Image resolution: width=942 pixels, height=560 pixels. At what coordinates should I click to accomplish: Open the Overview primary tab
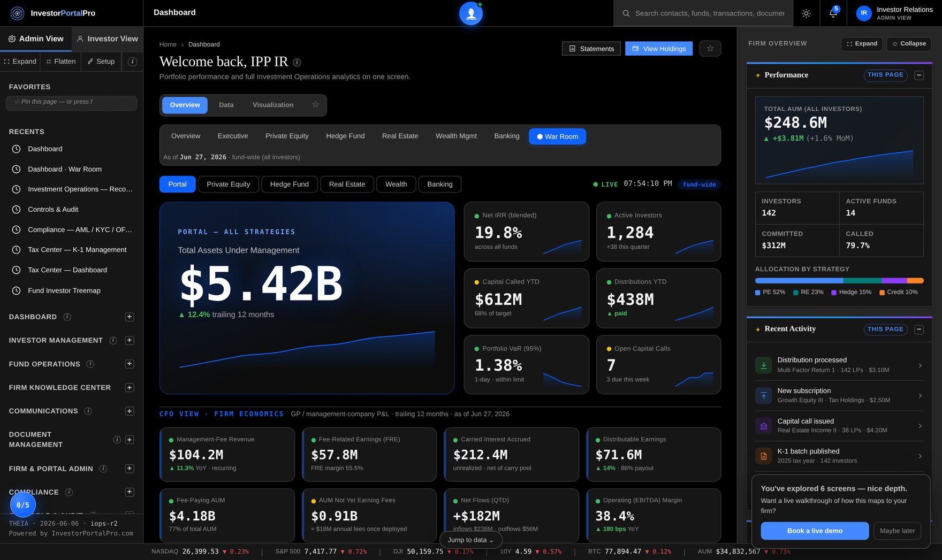coord(185,105)
